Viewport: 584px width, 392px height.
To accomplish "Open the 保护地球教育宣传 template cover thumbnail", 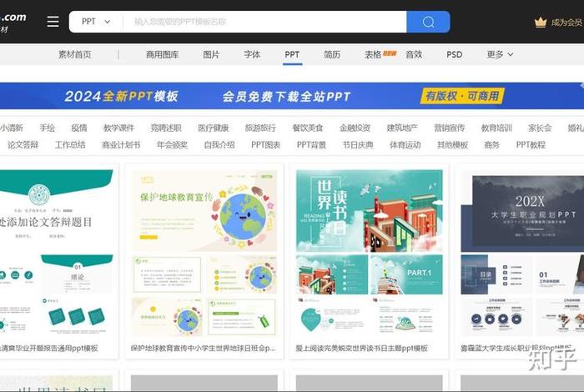I will [x=204, y=211].
